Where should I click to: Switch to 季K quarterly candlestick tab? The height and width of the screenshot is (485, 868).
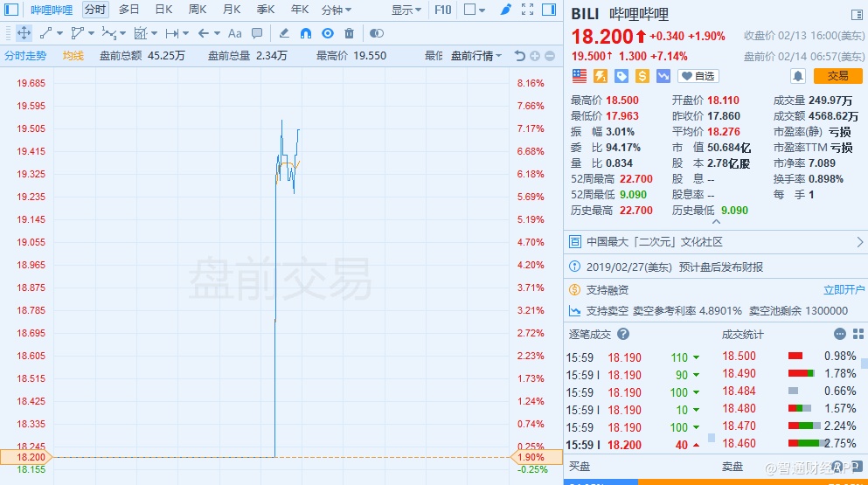(x=266, y=10)
